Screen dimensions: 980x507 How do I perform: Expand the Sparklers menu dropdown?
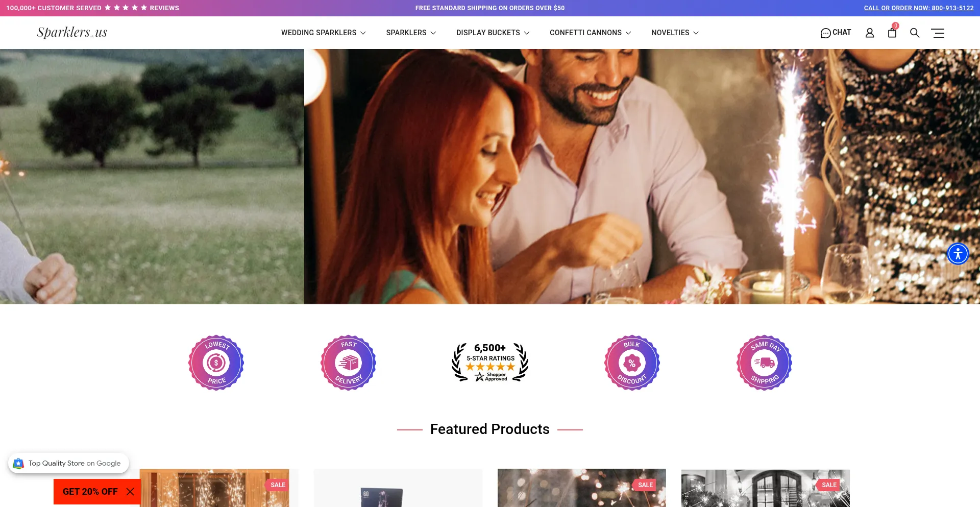coord(411,33)
